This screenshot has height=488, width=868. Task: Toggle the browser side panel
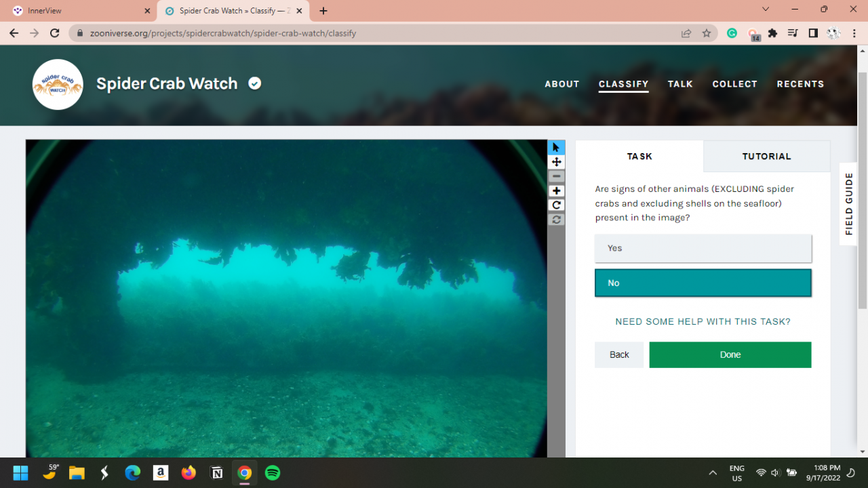pyautogui.click(x=813, y=33)
